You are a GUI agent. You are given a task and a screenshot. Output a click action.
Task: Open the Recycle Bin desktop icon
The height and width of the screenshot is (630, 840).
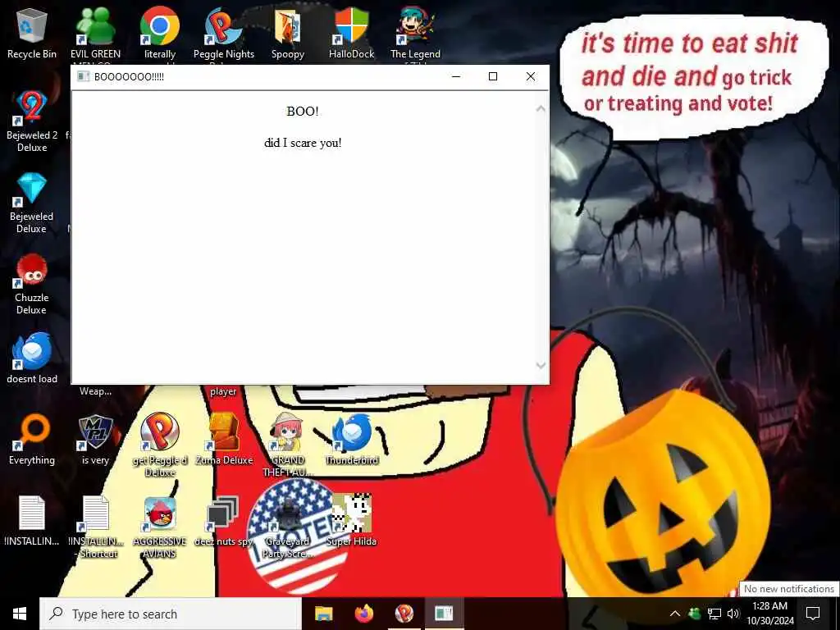(x=32, y=33)
